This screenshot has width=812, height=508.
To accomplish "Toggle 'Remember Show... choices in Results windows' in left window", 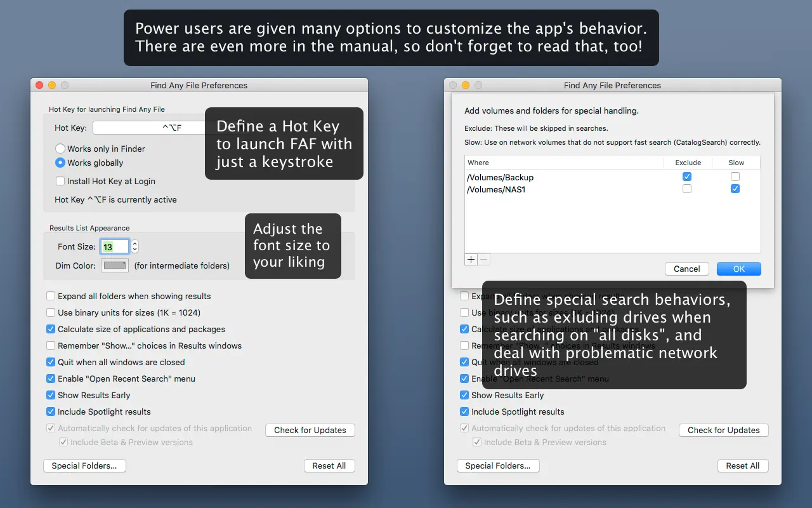I will pyautogui.click(x=51, y=345).
